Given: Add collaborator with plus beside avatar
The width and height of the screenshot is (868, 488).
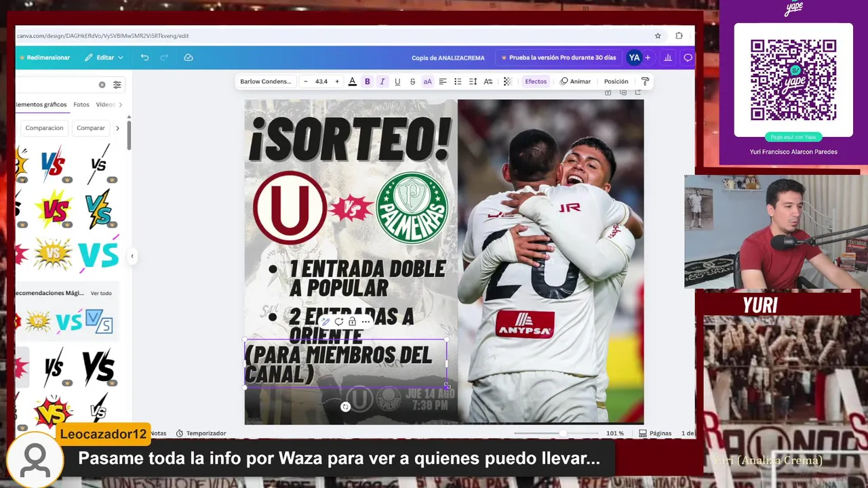Looking at the screenshot, I should pyautogui.click(x=648, y=58).
